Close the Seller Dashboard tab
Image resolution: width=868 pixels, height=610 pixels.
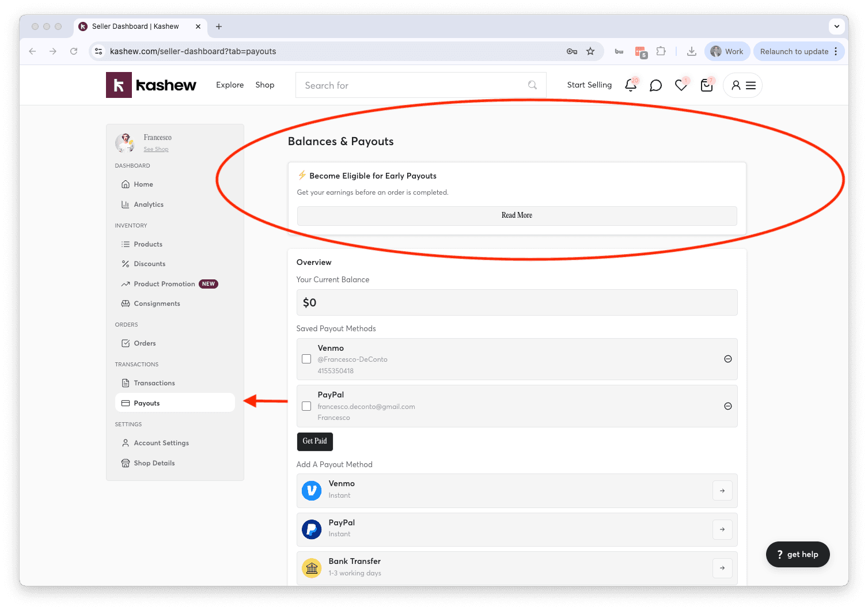(x=198, y=26)
